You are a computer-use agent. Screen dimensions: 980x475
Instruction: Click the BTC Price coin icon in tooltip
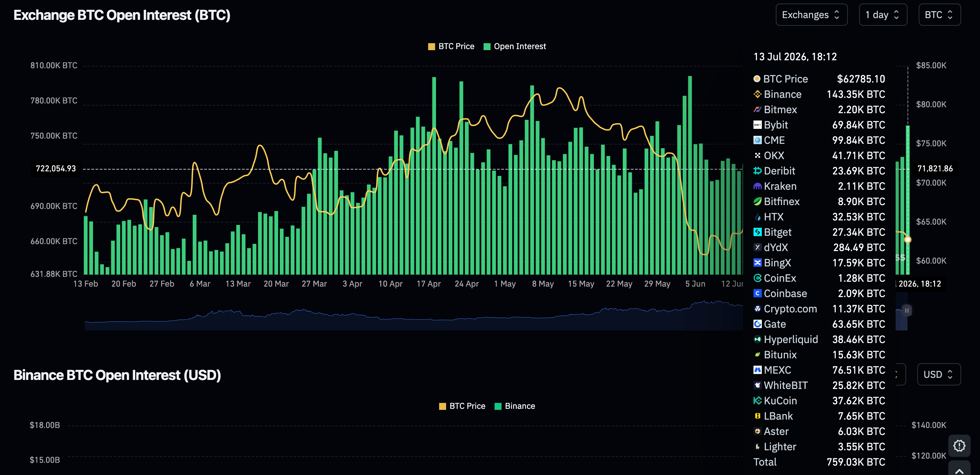757,79
